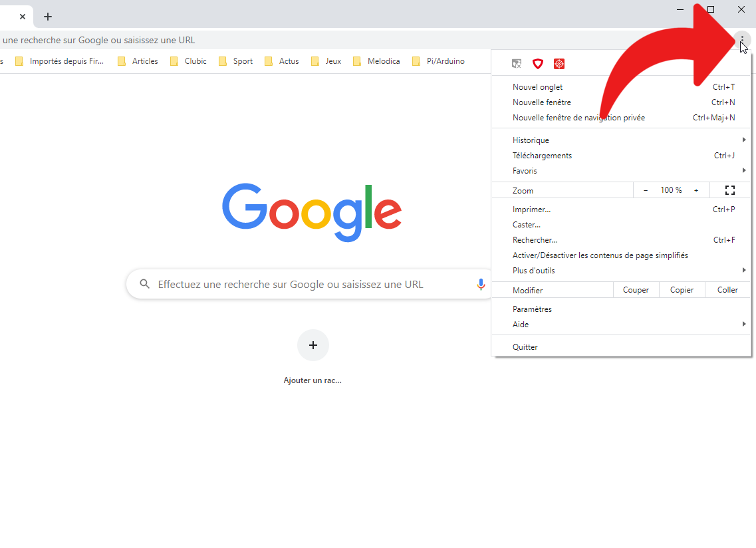
Task: Open the Articles bookmarks folder
Action: tap(138, 61)
